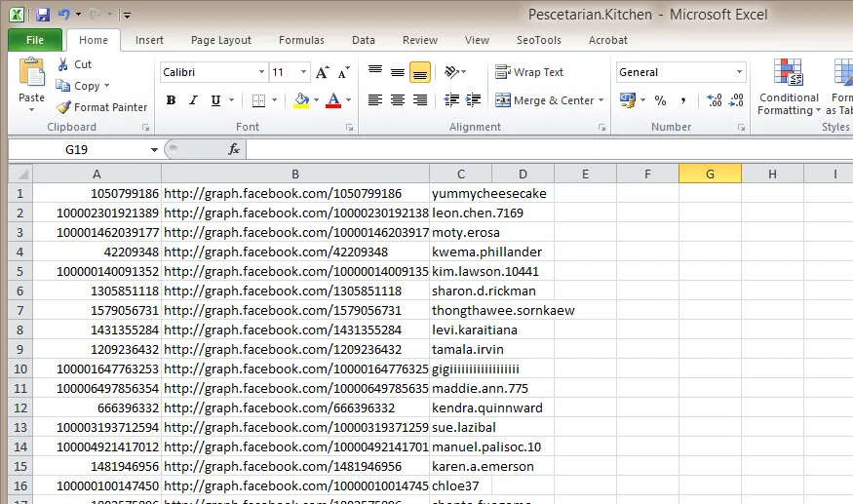853x504 pixels.
Task: Click the Undo arrow icon
Action: [x=63, y=15]
